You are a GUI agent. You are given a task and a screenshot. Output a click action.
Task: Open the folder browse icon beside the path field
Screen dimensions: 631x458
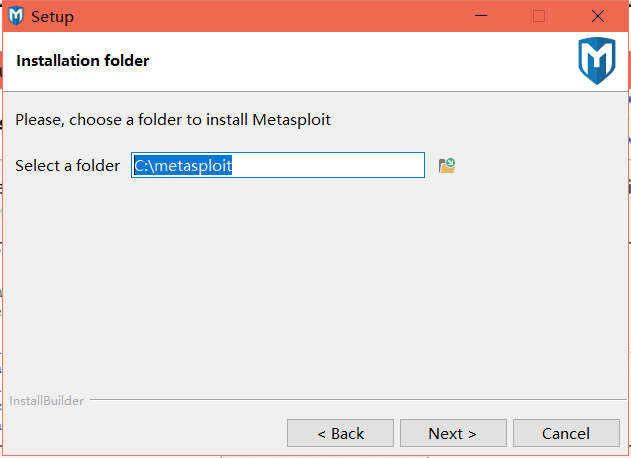pyautogui.click(x=447, y=165)
